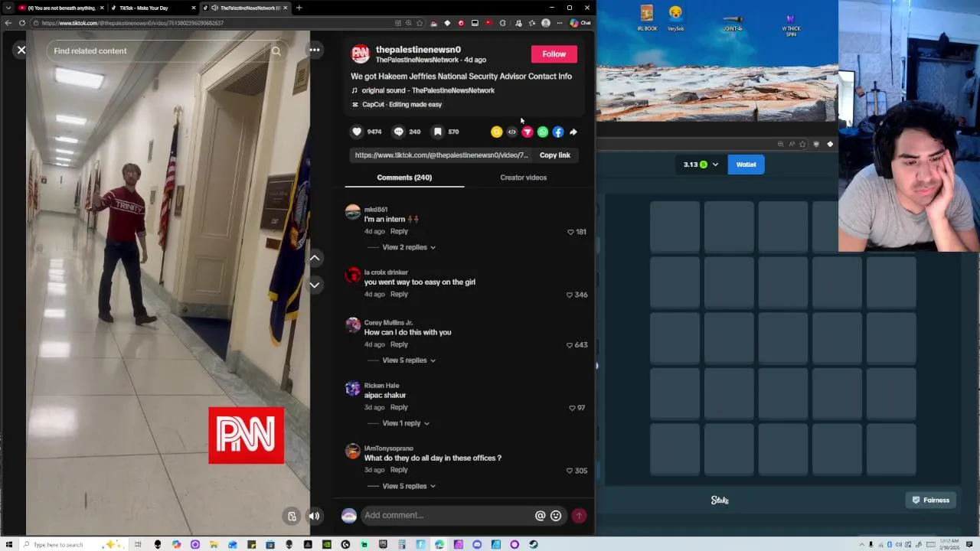
Task: Open the VerySob desktop icon
Action: click(x=675, y=18)
